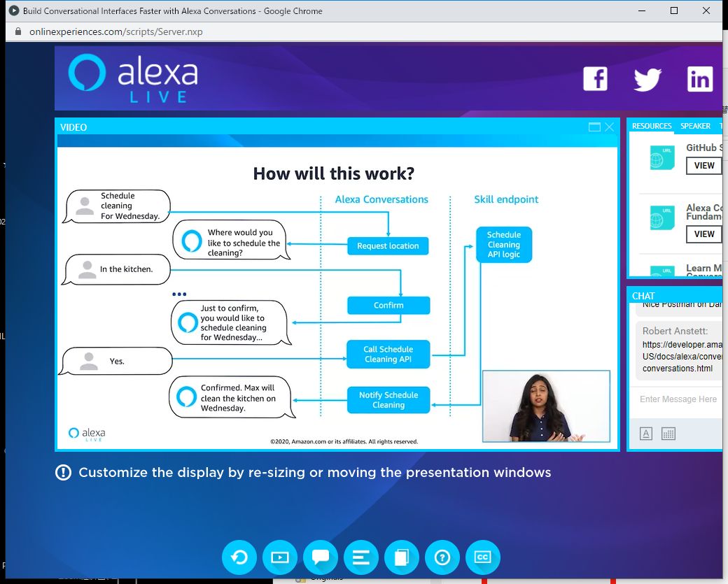Click the info icon beside the Customize display tip
The height and width of the screenshot is (584, 728).
63,473
